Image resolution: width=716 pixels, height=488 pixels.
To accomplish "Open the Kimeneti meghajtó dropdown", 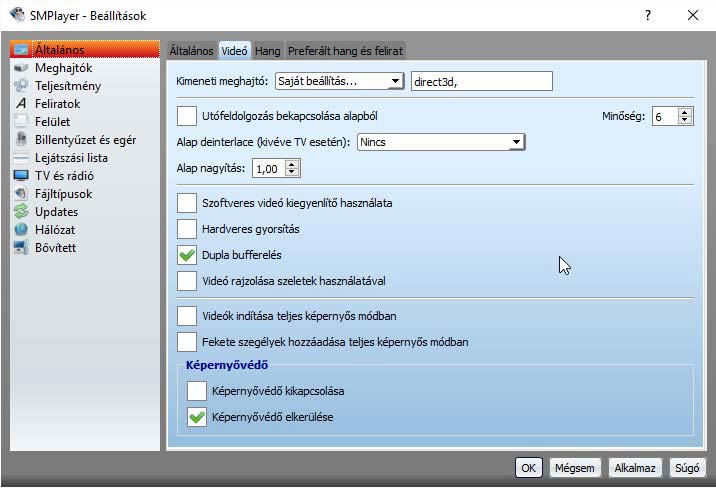I will (x=339, y=81).
